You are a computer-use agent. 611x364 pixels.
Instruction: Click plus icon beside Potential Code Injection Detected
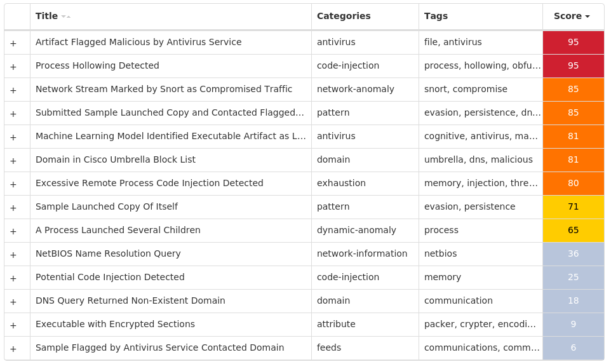[13, 278]
